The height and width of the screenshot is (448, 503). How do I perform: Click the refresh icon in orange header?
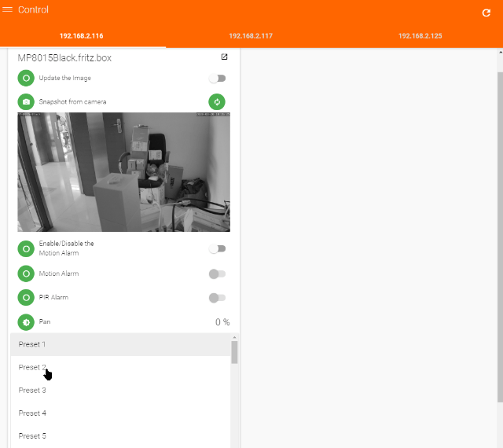486,13
